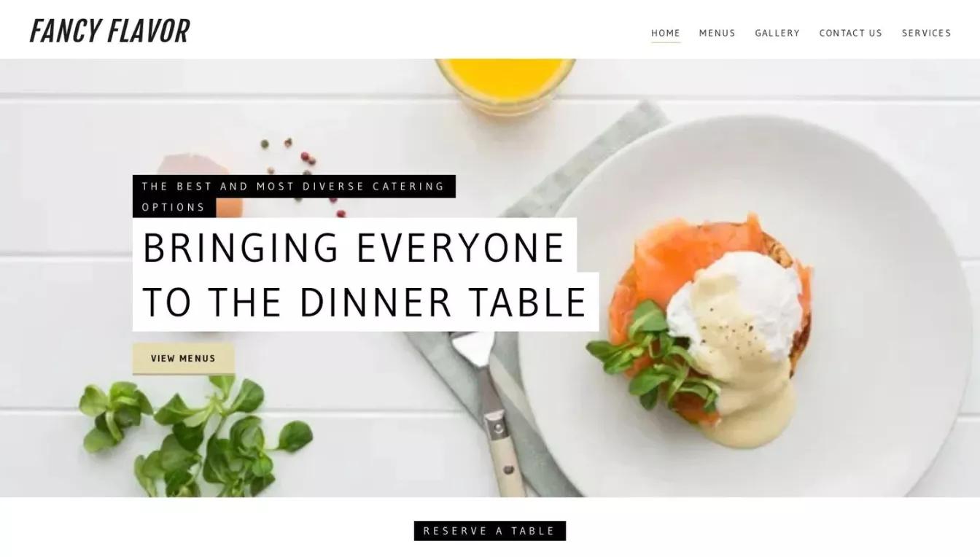
Task: Go to the Home nav item
Action: (x=666, y=33)
